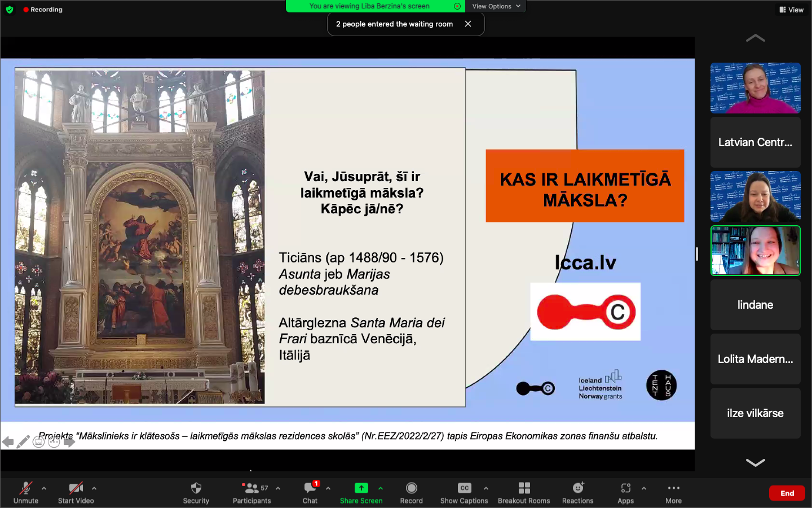Viewport: 812px width, 508px height.
Task: Click the 'Ticiāns (ap 1488/90 - 1576)' line
Action: pos(361,257)
